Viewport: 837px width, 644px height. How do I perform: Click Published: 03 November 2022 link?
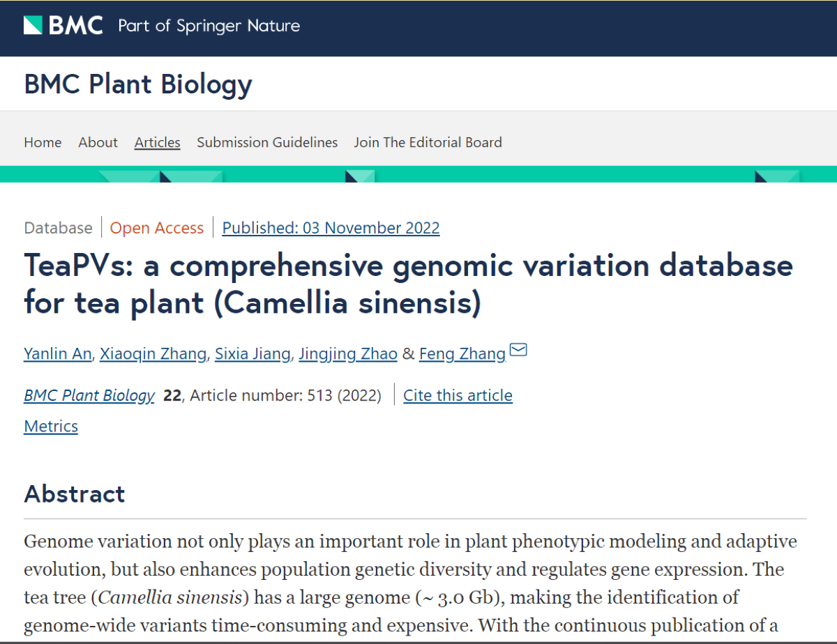coord(331,228)
